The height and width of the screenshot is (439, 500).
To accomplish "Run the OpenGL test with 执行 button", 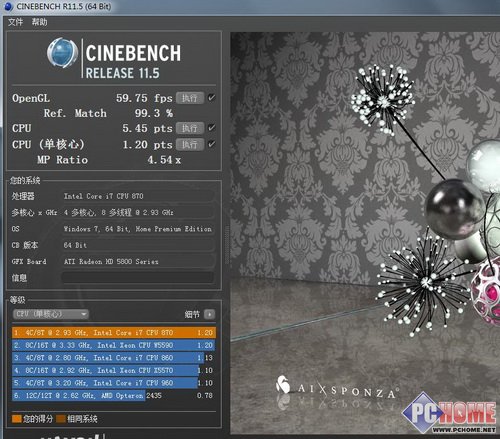I will pos(190,98).
